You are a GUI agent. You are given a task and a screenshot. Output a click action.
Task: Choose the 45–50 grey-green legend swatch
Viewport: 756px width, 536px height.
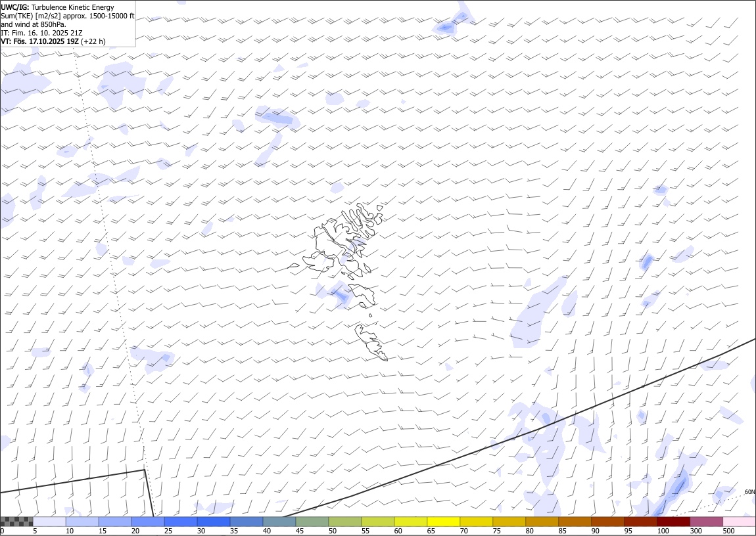click(312, 522)
